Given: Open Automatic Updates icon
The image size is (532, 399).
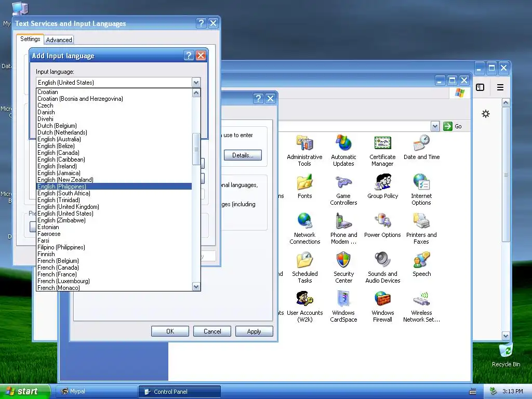Looking at the screenshot, I should point(343,151).
